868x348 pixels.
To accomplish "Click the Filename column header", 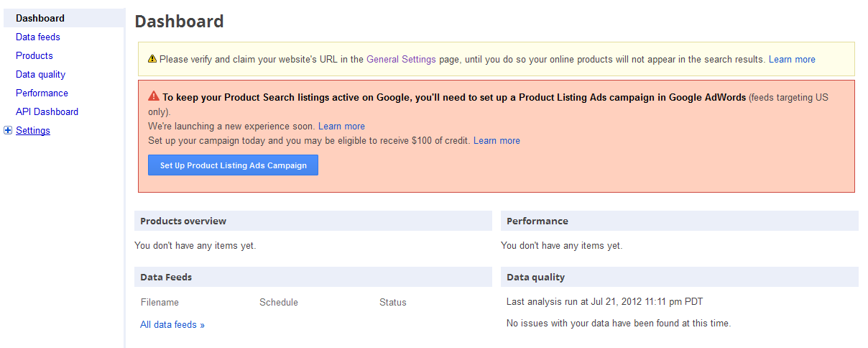I will coord(160,302).
